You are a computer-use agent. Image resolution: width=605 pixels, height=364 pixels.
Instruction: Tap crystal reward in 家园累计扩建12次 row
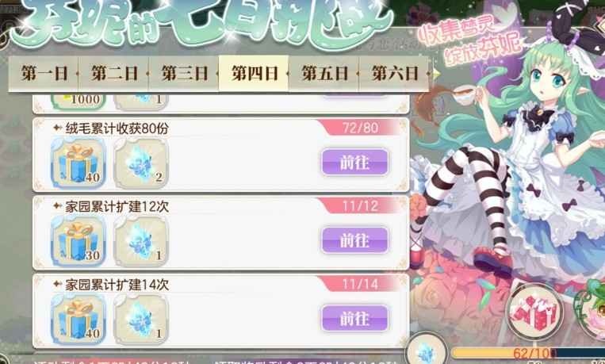[x=141, y=241]
